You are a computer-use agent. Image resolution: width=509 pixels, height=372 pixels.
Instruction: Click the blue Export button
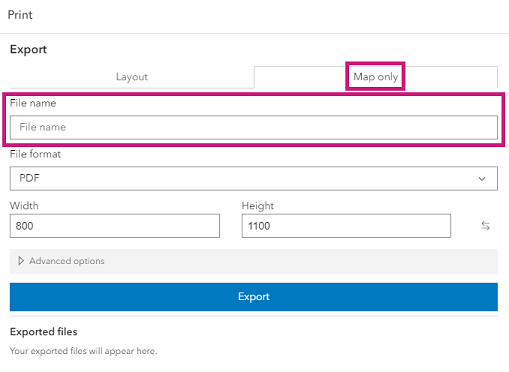[254, 297]
